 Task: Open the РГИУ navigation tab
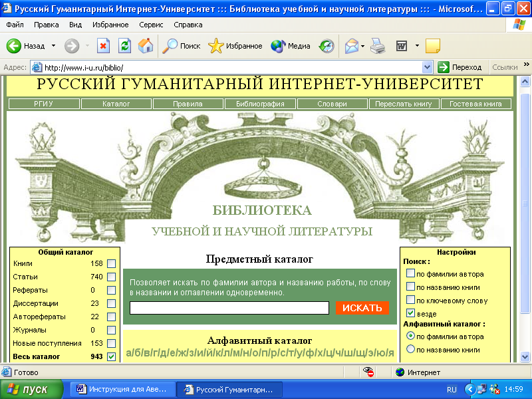click(x=44, y=104)
